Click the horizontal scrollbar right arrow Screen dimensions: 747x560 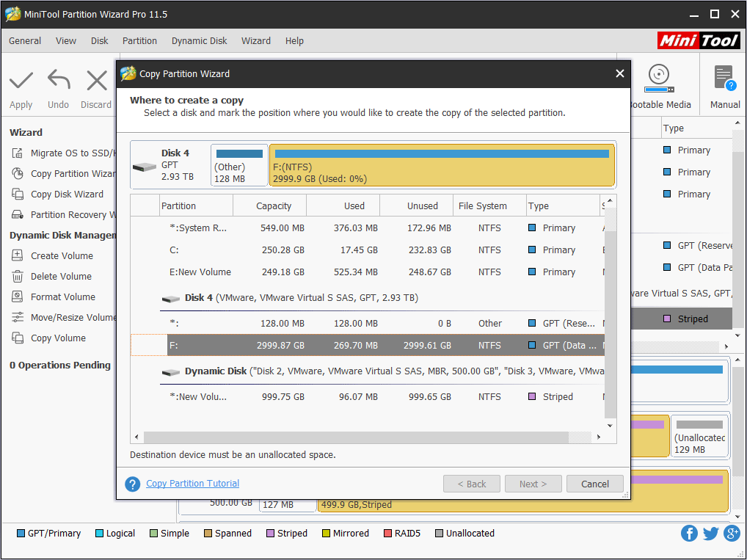[599, 437]
